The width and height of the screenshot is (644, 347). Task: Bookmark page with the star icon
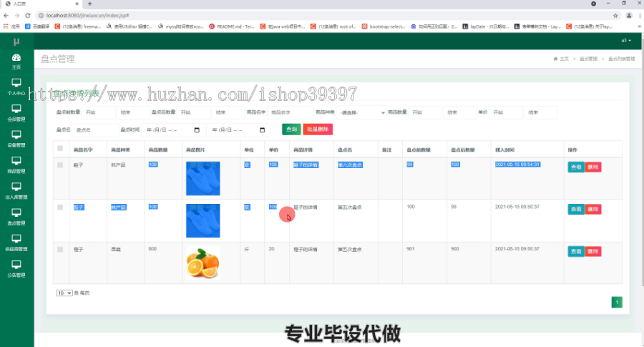[x=615, y=16]
